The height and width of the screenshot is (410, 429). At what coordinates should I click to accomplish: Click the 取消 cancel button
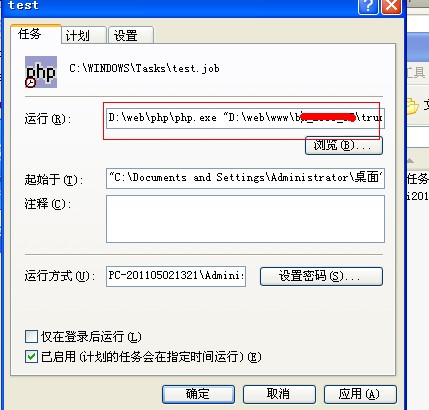click(279, 394)
